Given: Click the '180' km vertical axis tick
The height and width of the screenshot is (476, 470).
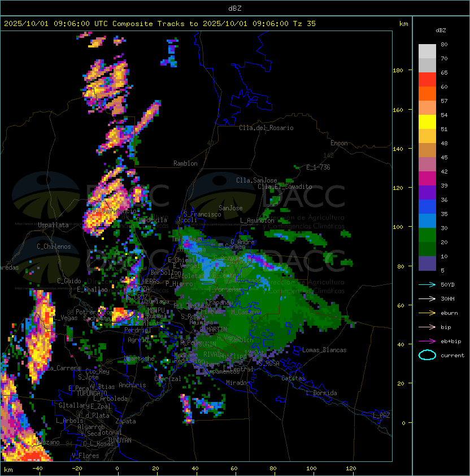Looking at the screenshot, I should (x=398, y=71).
